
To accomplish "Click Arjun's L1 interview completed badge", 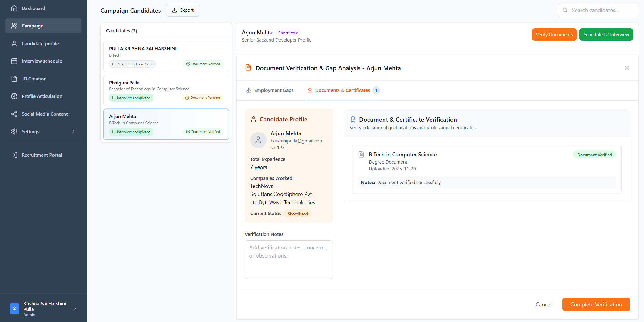I will [131, 132].
